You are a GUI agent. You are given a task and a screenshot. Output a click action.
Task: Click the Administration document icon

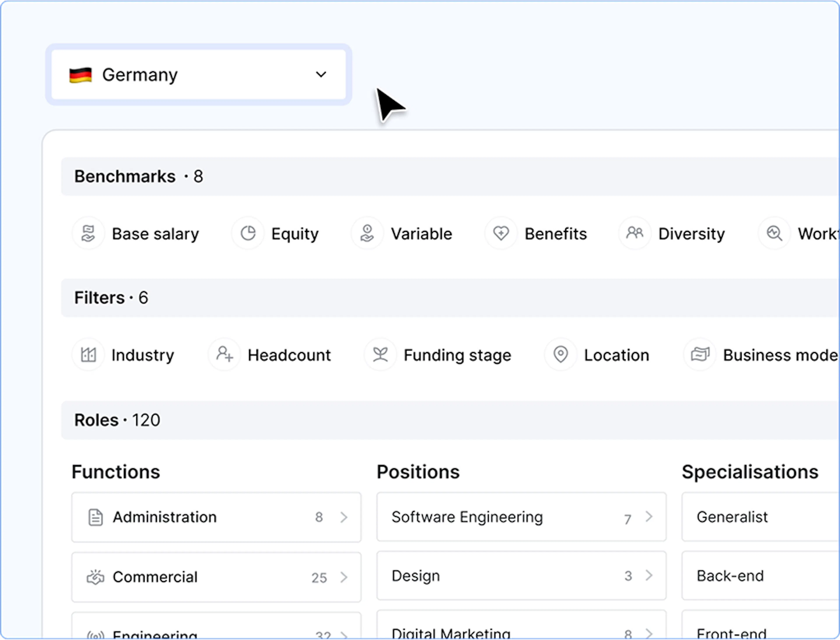95,517
